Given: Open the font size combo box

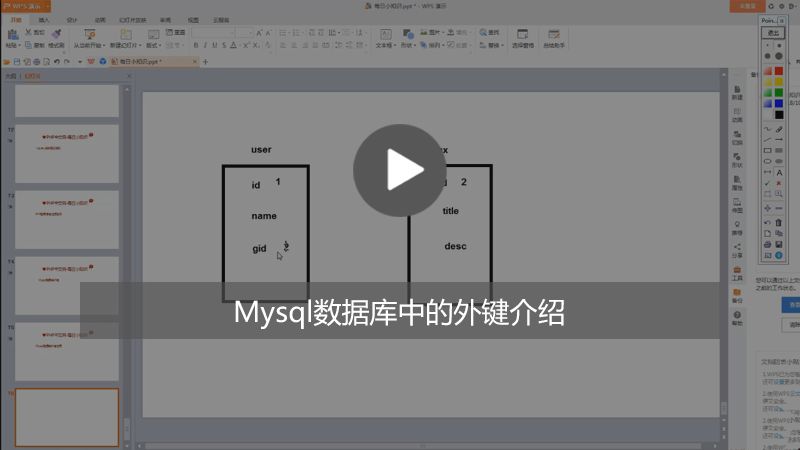Looking at the screenshot, I should pyautogui.click(x=245, y=33).
